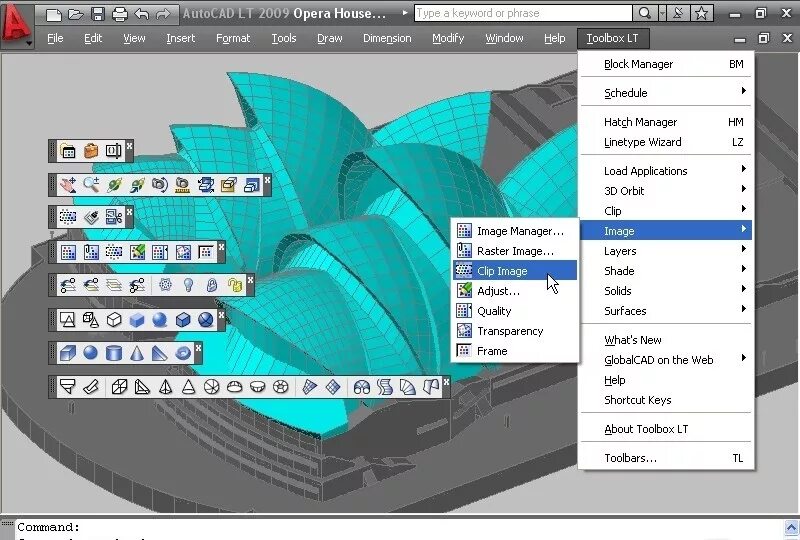Choose Transparency from the Image submenu
This screenshot has width=800, height=540.
pos(515,331)
